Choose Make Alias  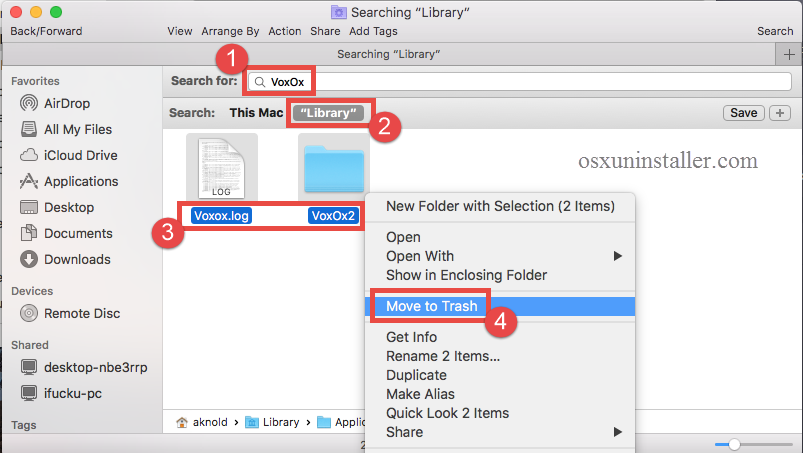(x=500, y=394)
